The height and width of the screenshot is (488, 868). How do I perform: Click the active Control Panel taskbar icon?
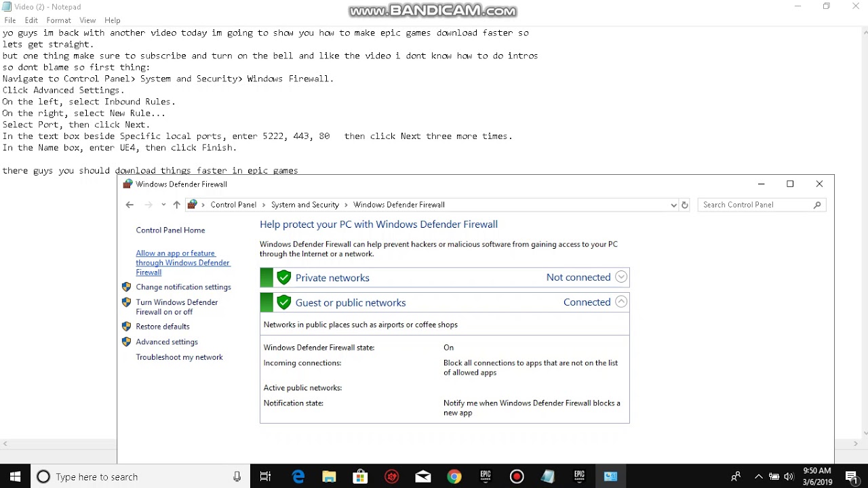coord(610,476)
